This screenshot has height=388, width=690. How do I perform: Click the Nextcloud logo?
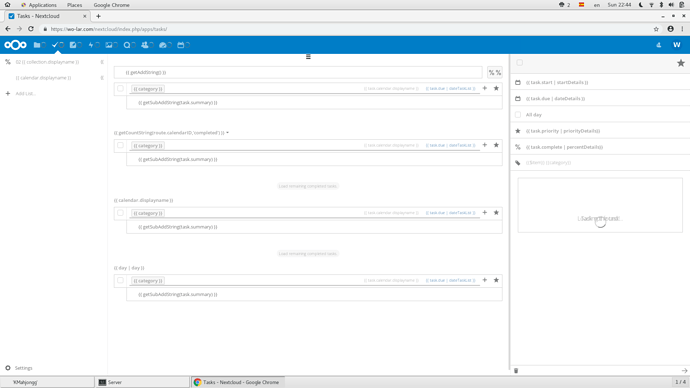pos(15,45)
